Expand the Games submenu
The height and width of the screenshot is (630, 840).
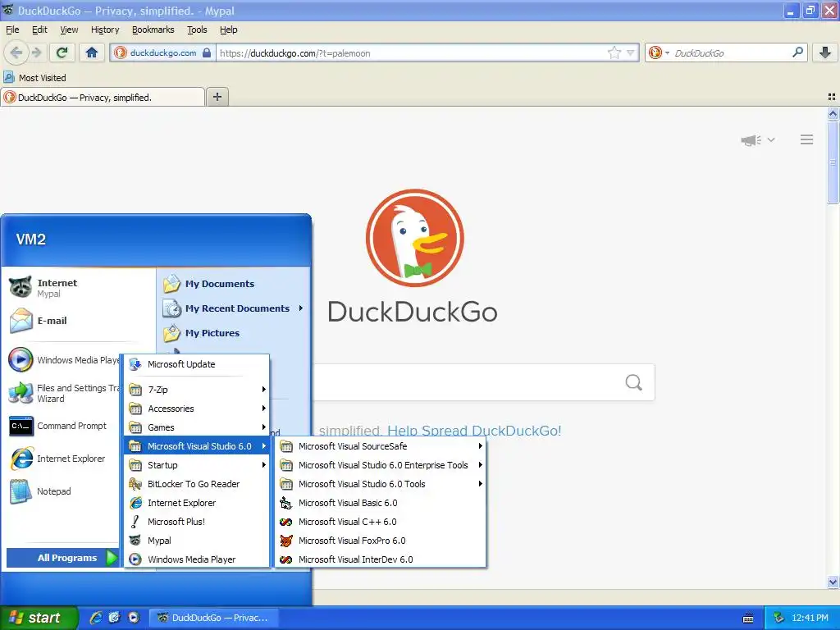coord(197,427)
